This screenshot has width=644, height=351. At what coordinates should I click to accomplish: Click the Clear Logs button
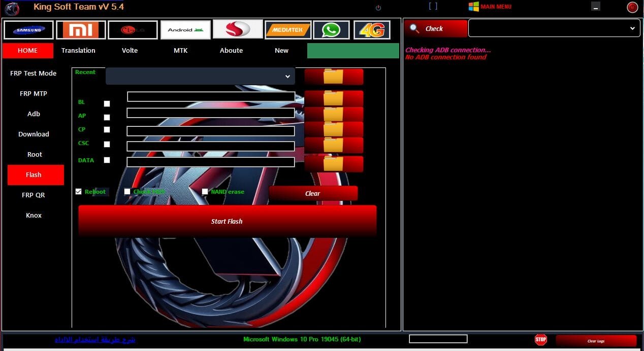click(597, 341)
